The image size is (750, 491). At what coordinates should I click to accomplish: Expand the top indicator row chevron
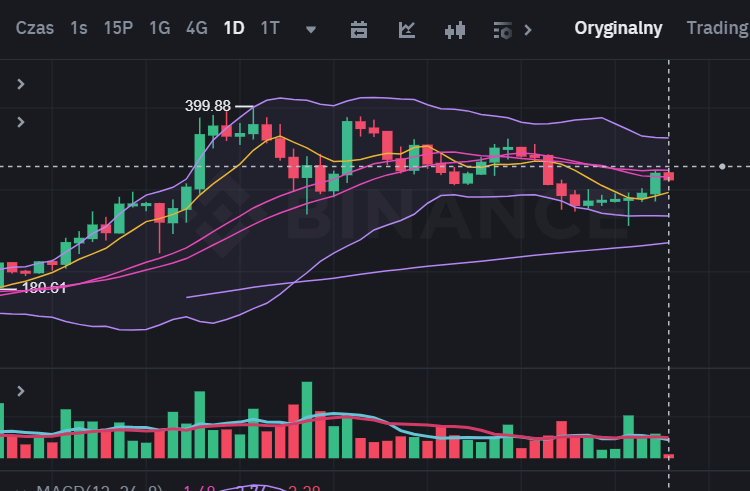tap(21, 85)
